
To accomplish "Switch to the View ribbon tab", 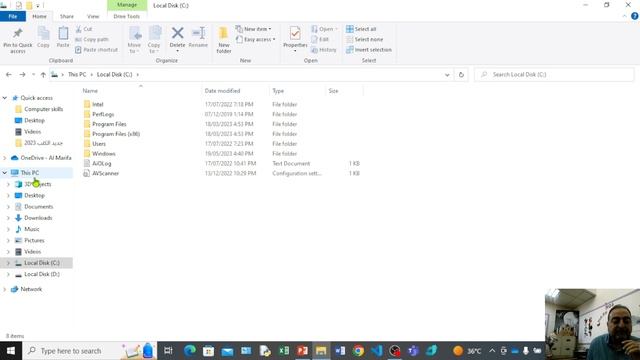I will point(93,16).
